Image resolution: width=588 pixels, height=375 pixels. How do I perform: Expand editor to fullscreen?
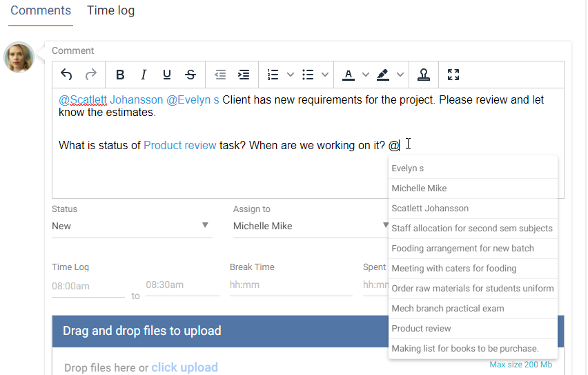pos(453,75)
